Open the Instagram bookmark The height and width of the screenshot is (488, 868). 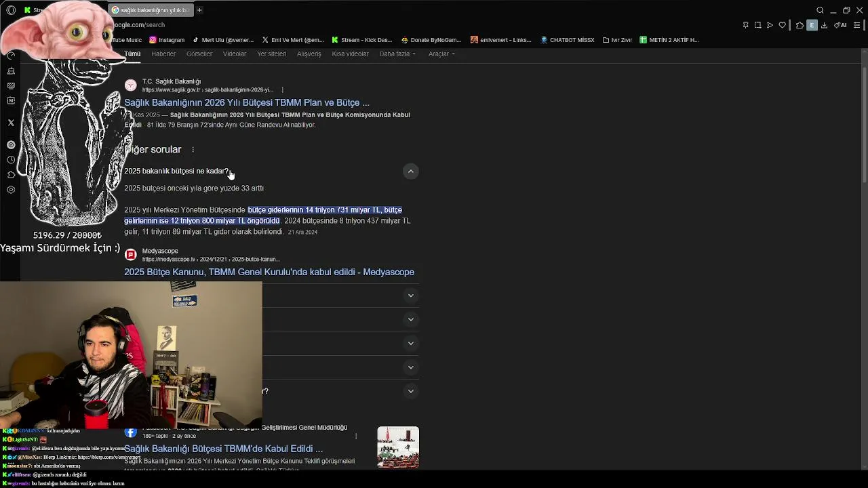167,40
